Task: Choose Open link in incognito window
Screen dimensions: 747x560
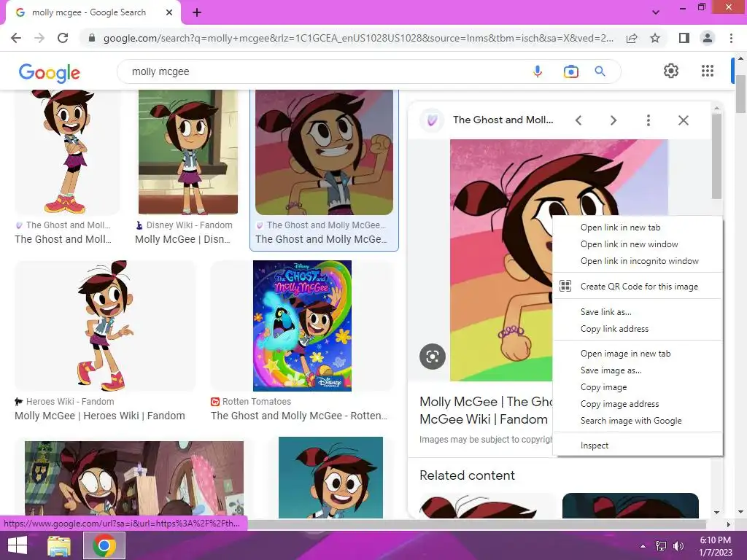Action: click(x=638, y=261)
